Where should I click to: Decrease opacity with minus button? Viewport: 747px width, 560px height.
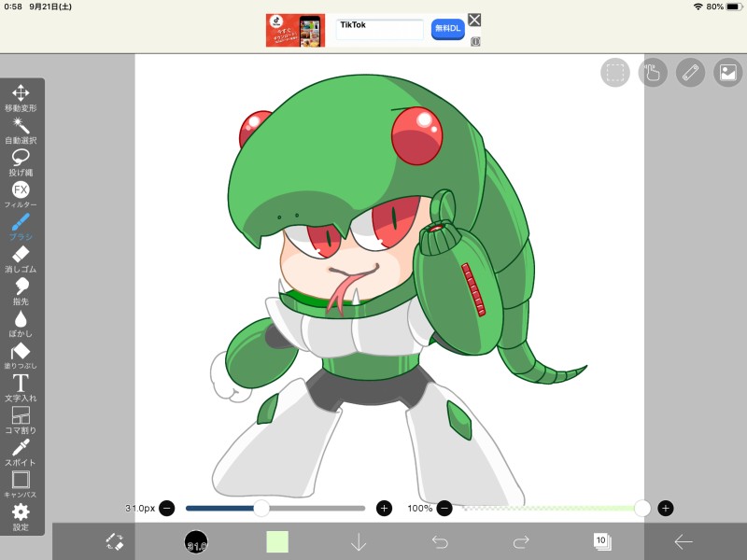click(444, 508)
